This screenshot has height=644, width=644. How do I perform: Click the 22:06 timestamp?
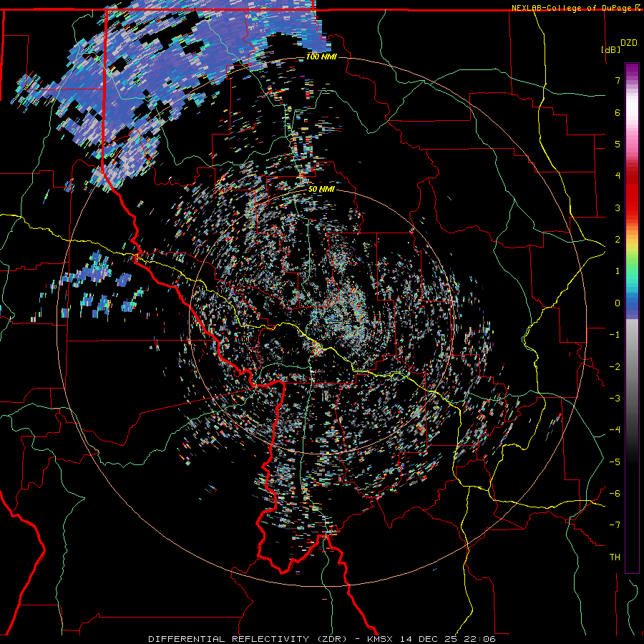[479, 639]
